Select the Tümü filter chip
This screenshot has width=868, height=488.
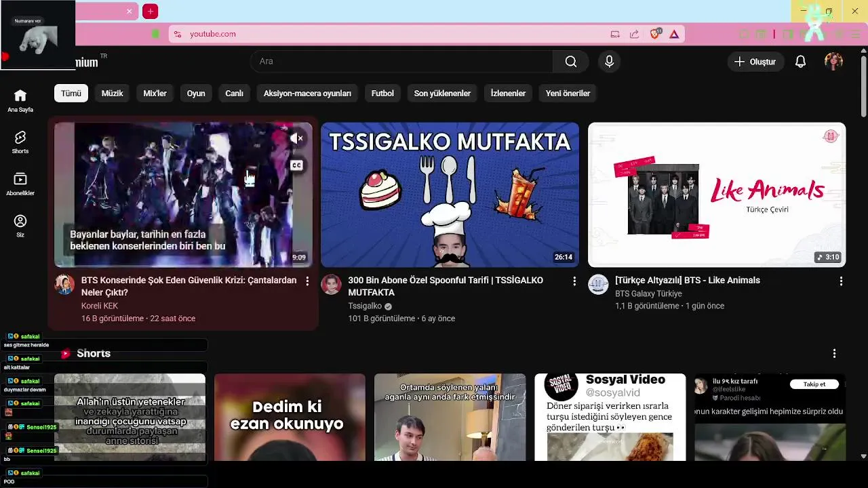coord(71,94)
